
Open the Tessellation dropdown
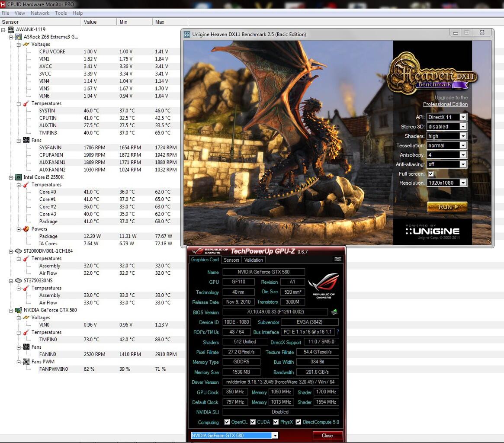coord(447,145)
